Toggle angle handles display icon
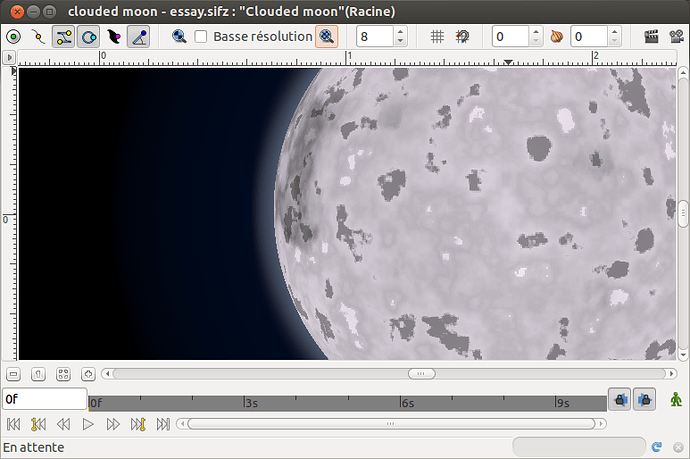 (141, 37)
